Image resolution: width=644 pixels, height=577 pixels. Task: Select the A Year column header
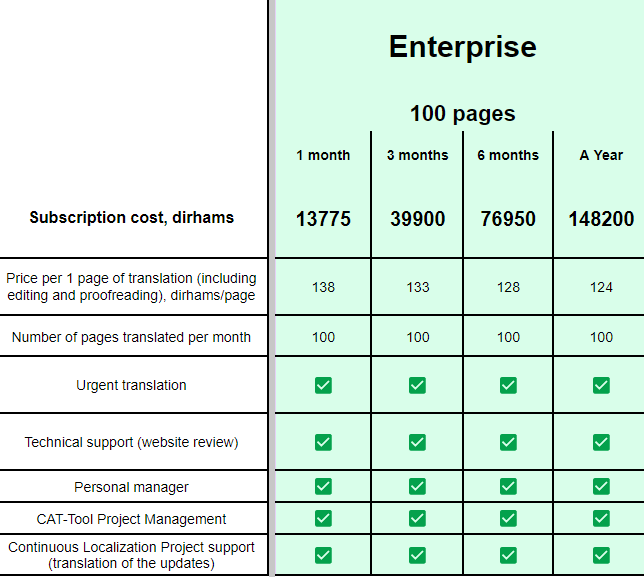[x=601, y=155]
